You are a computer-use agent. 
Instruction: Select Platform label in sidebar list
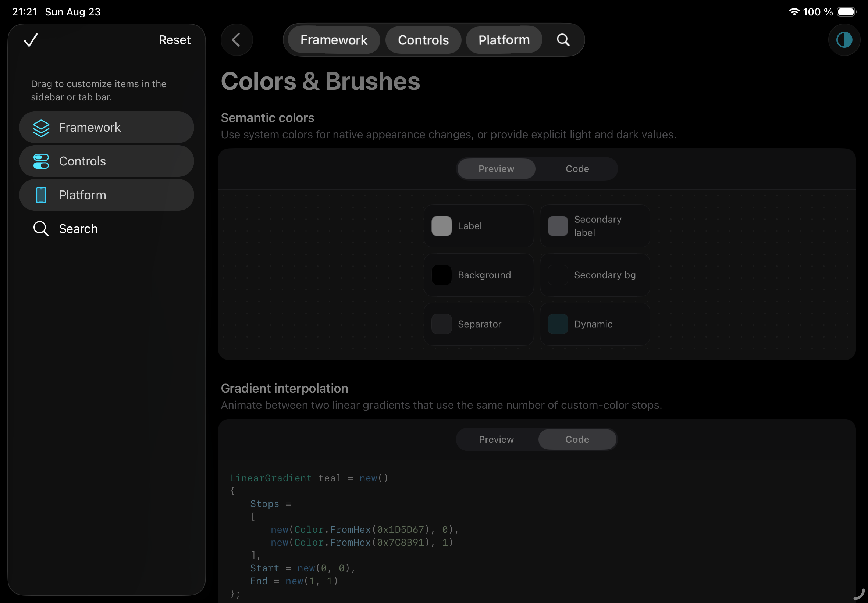pos(82,195)
